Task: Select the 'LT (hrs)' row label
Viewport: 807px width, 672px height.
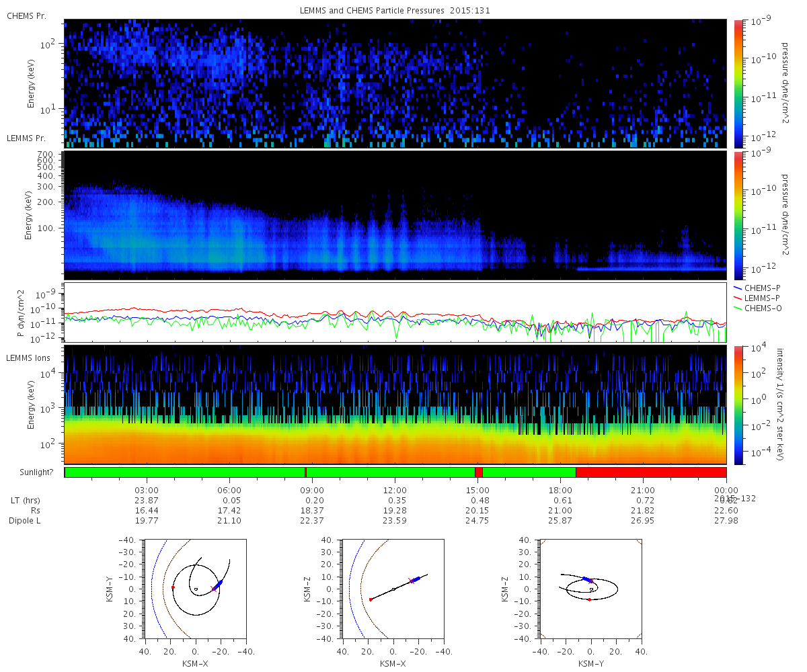Action: click(24, 501)
